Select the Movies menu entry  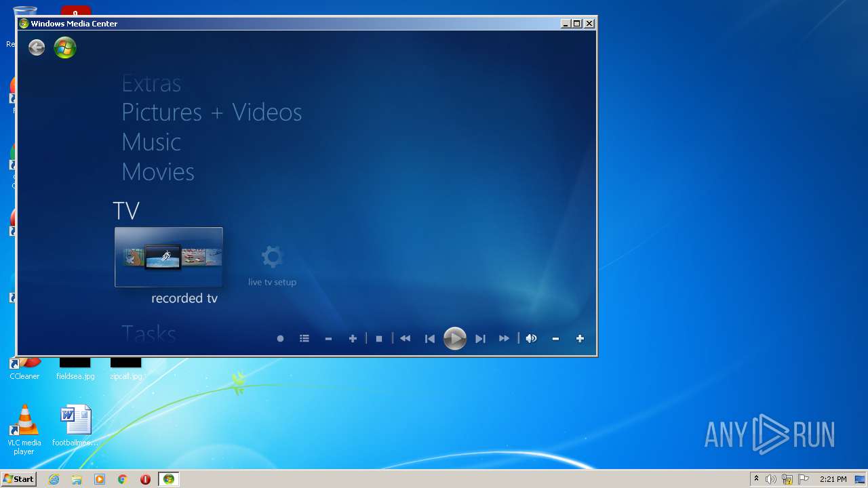click(x=158, y=171)
